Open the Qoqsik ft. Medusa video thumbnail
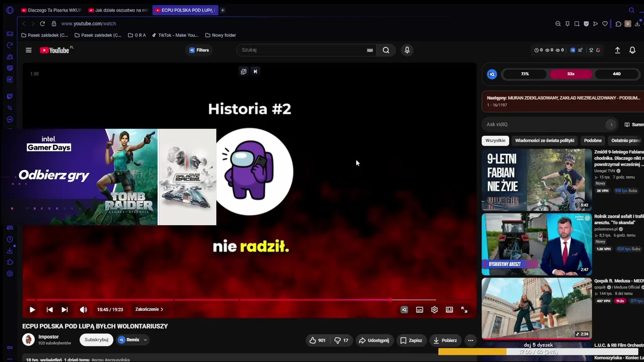 [x=537, y=309]
